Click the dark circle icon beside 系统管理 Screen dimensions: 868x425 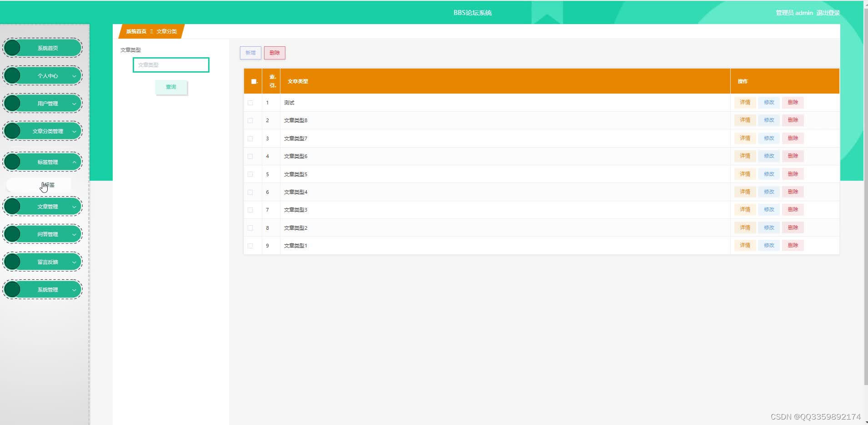12,290
